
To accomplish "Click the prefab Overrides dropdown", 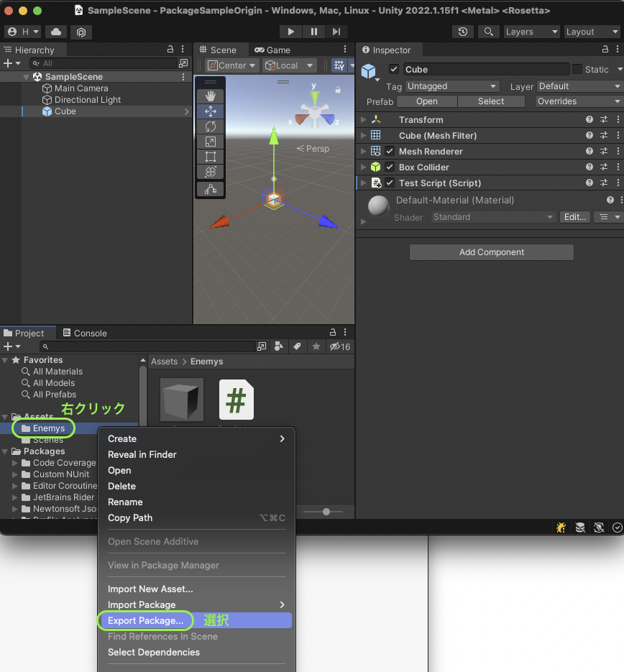I will click(x=578, y=101).
